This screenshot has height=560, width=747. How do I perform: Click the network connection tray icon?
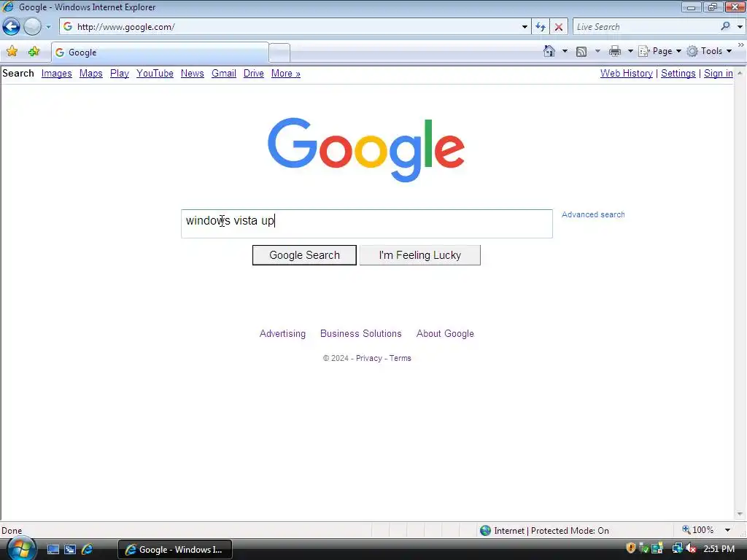point(677,548)
